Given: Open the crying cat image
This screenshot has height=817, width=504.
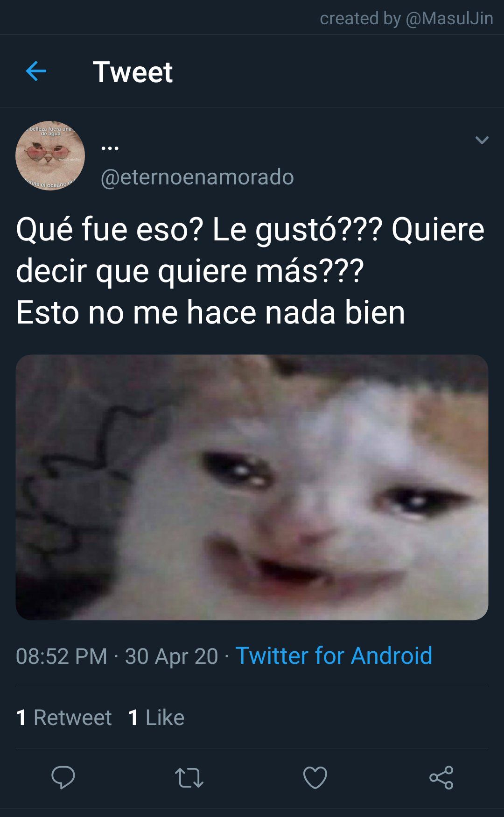Looking at the screenshot, I should click(x=252, y=487).
